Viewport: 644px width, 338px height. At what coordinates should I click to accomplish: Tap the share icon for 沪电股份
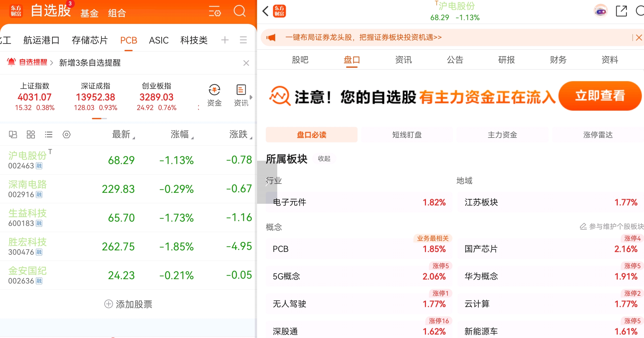621,11
